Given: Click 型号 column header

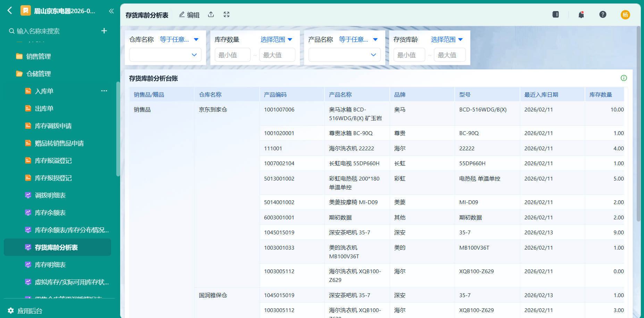Looking at the screenshot, I should point(487,94).
